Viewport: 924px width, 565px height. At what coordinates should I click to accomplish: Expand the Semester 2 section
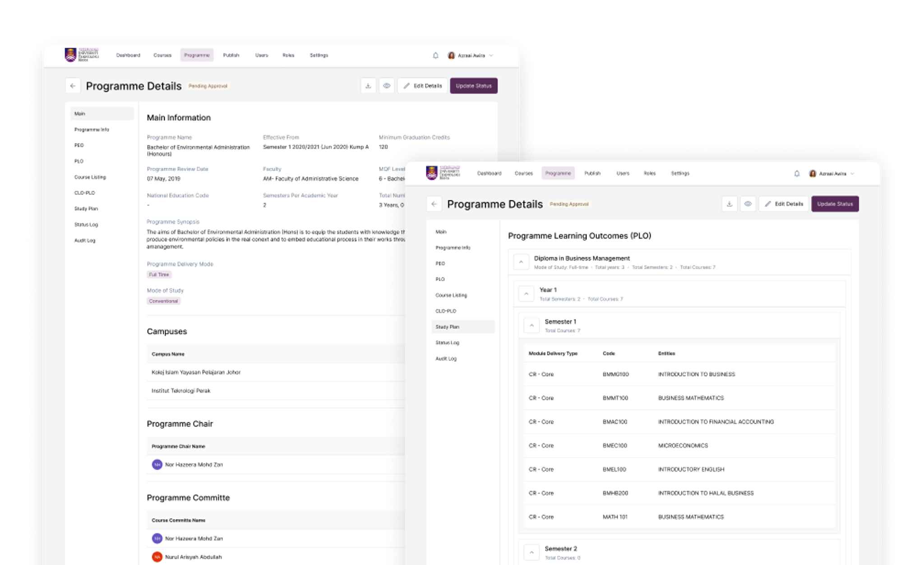(x=531, y=552)
